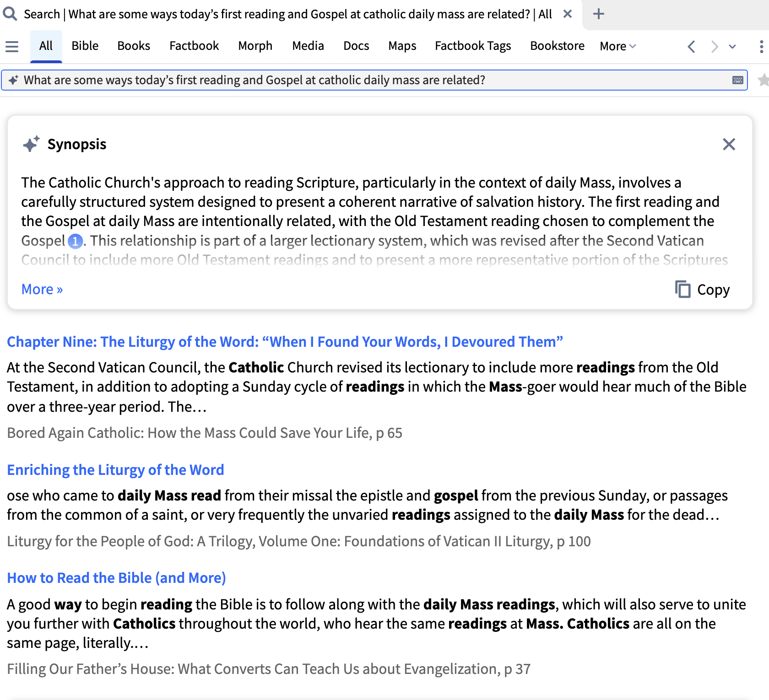Open Enriching the Liturgy of the Word result
The width and height of the screenshot is (769, 700).
[115, 470]
